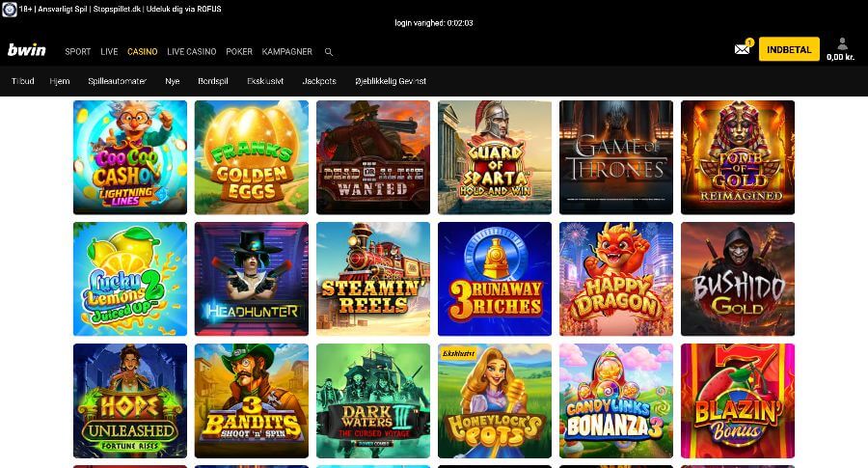Open the Bordspil category tab
Screen dimensions: 868x468
pyautogui.click(x=213, y=81)
